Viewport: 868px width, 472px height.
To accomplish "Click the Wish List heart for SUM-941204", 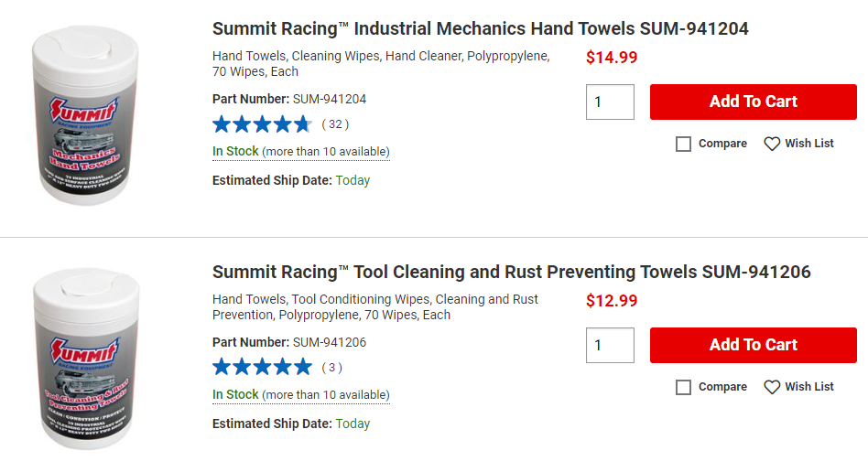I will click(772, 144).
